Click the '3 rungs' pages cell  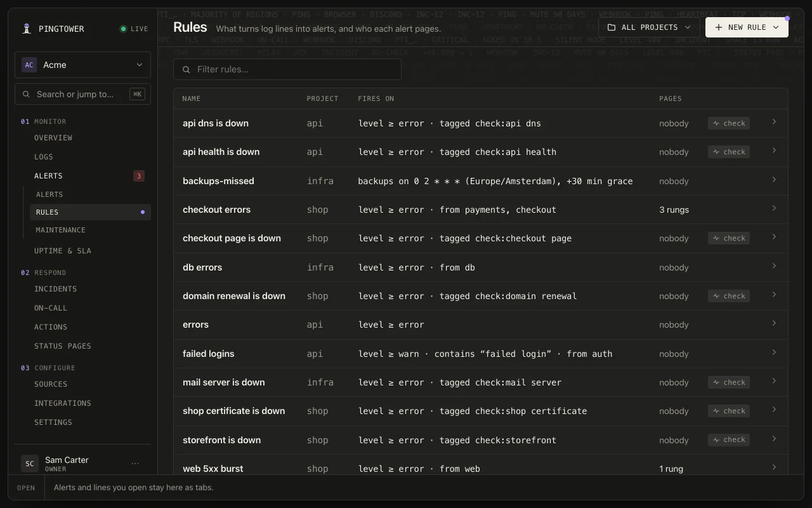pos(674,210)
